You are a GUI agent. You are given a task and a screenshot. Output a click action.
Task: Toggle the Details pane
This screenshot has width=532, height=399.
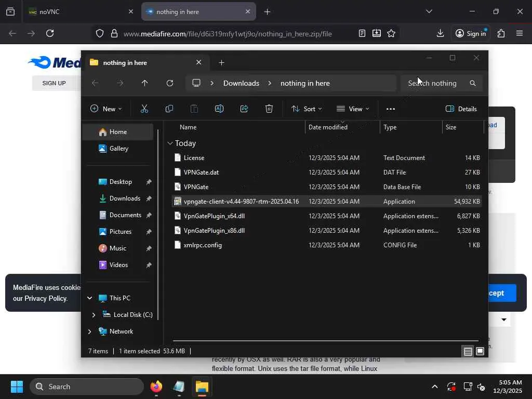point(461,109)
